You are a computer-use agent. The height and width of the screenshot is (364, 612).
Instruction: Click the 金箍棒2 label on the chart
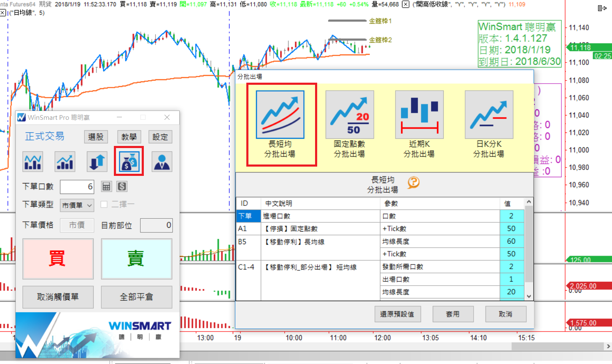coord(380,40)
